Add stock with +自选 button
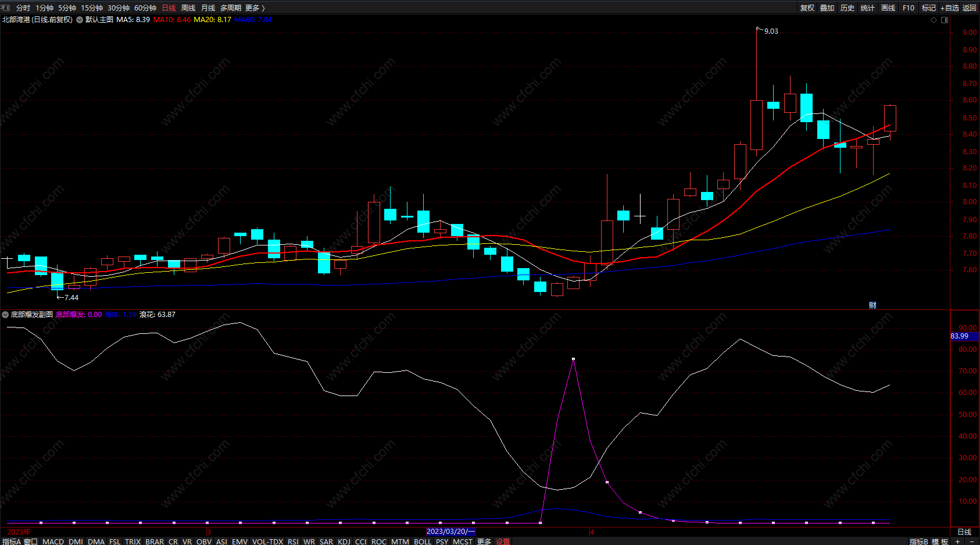The width and height of the screenshot is (980, 545). click(x=950, y=8)
